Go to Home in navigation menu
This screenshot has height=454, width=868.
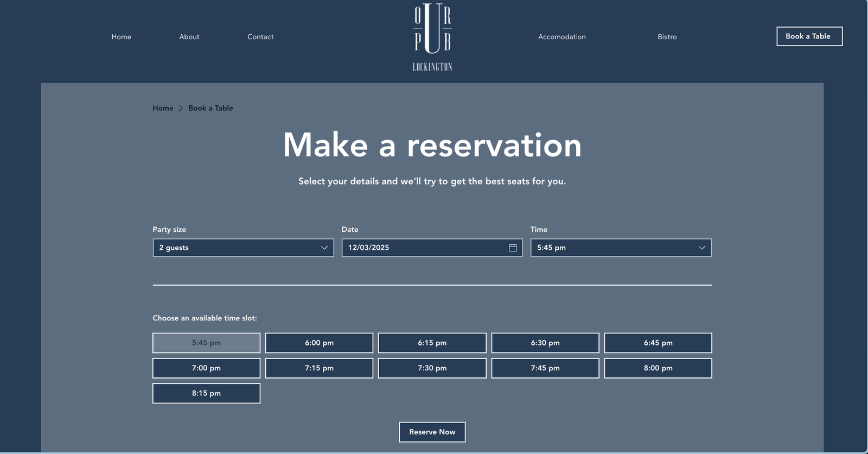coord(122,37)
